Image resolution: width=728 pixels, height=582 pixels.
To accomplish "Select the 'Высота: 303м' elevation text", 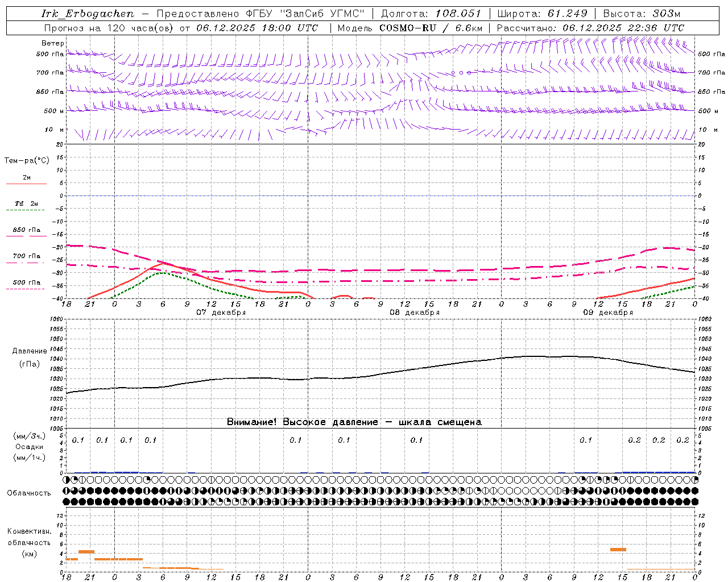I will 642,14.
